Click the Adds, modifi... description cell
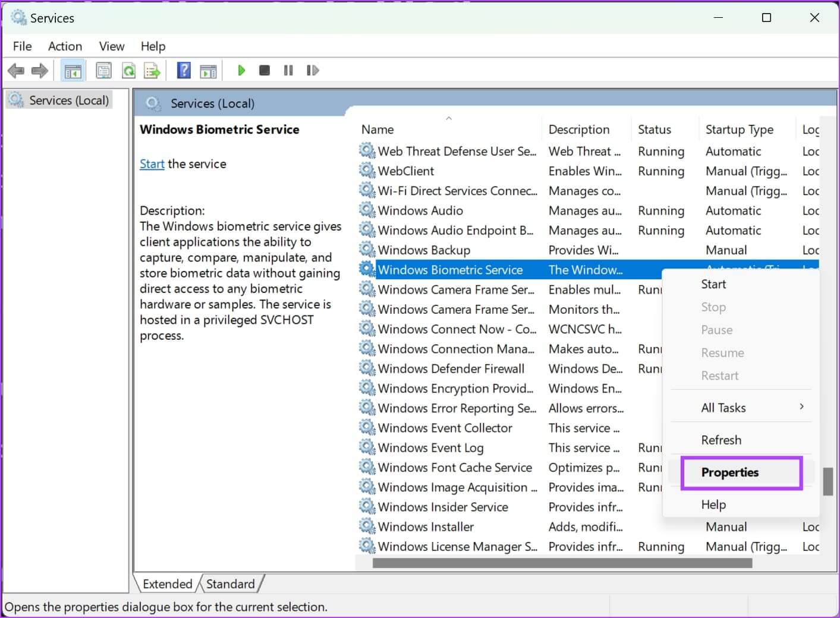Viewport: 840px width, 618px height. [x=586, y=526]
